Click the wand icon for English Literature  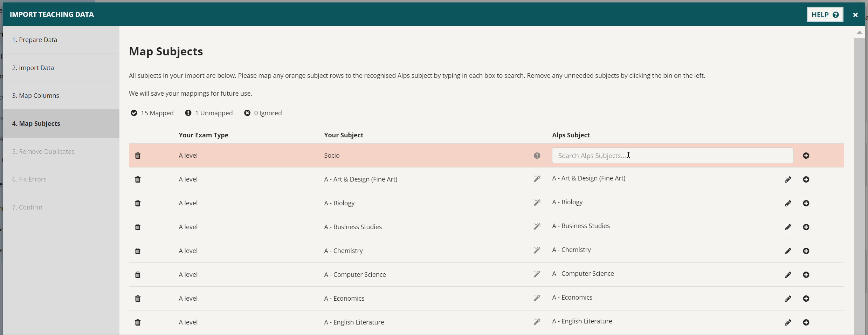[x=537, y=322]
